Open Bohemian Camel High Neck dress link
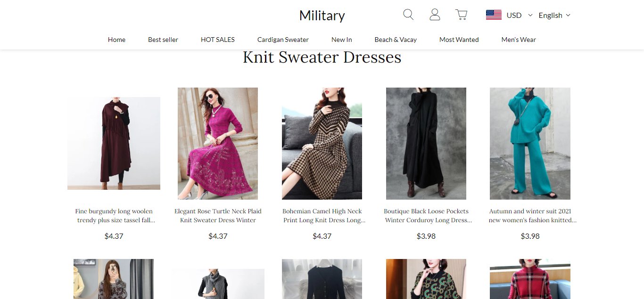Viewport: 644px width, 299px height. (322, 216)
